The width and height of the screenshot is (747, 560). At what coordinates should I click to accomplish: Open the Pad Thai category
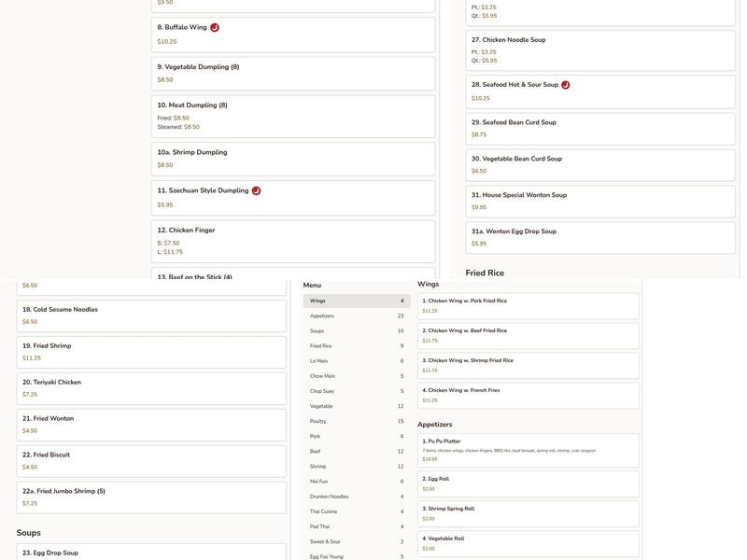pyautogui.click(x=357, y=526)
